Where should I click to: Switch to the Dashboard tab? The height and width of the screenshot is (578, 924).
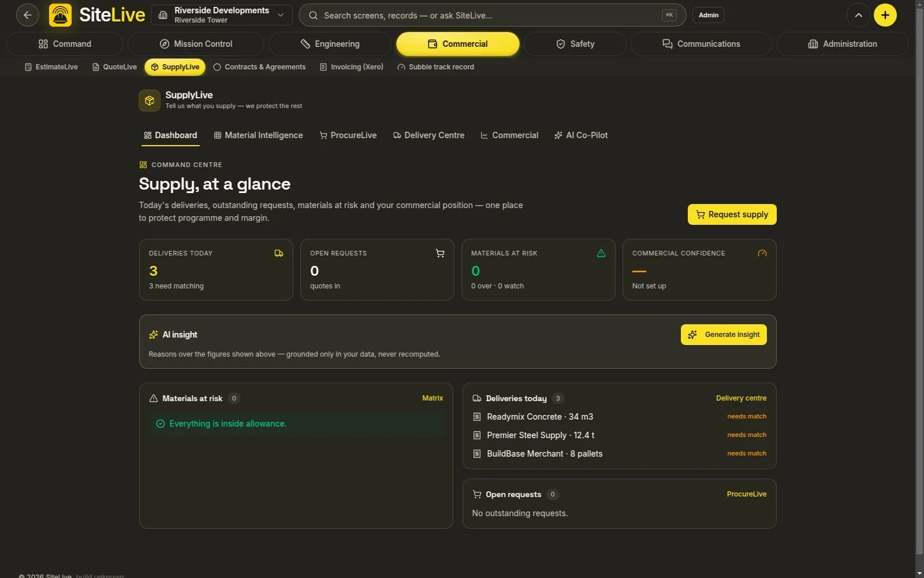pyautogui.click(x=170, y=135)
